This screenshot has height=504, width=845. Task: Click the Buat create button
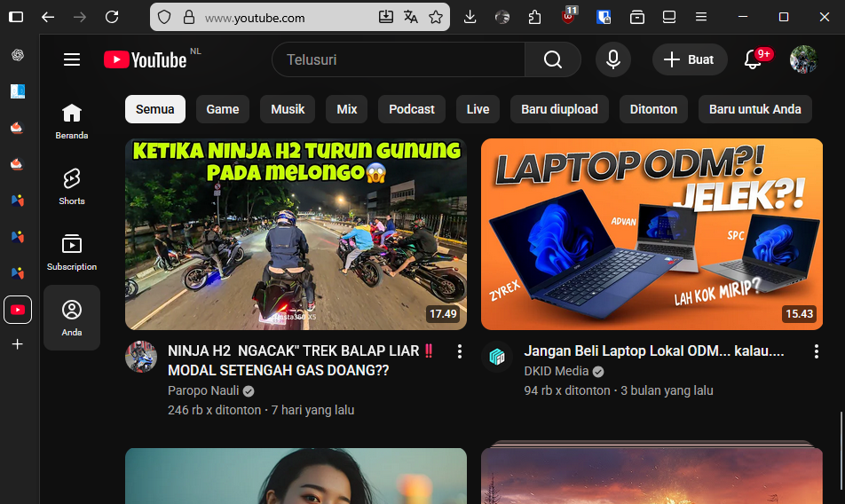(x=690, y=59)
